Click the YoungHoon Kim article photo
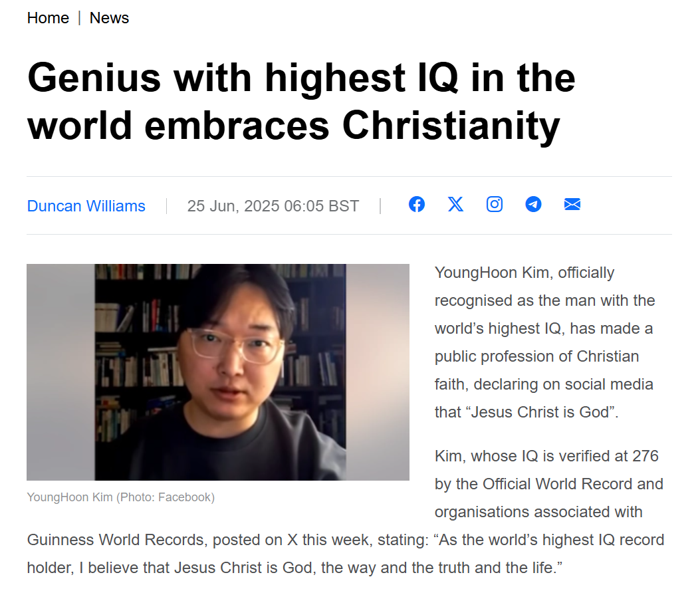Image resolution: width=700 pixels, height=591 pixels. [218, 372]
